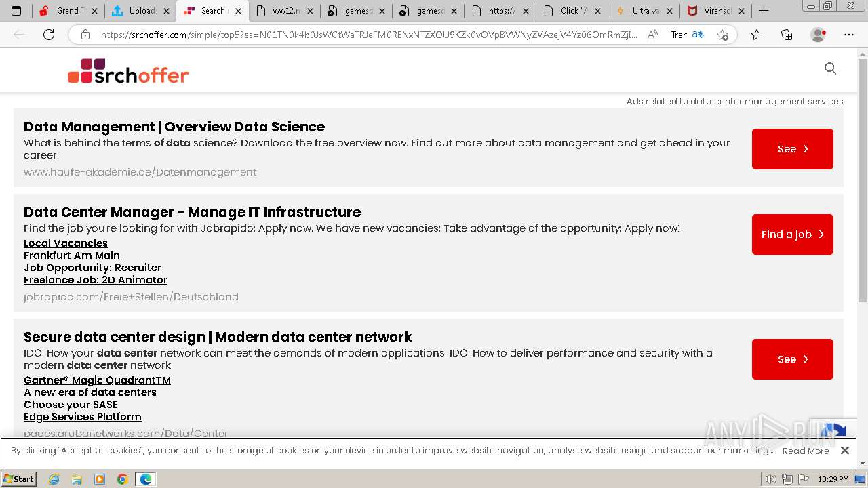Image resolution: width=868 pixels, height=488 pixels.
Task: Click the Action Center flag icon
Action: 802,479
